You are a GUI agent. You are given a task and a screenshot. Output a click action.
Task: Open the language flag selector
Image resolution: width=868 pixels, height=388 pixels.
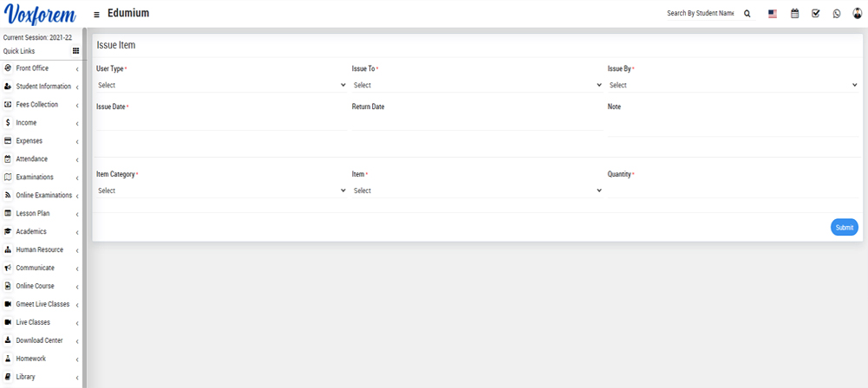(773, 14)
